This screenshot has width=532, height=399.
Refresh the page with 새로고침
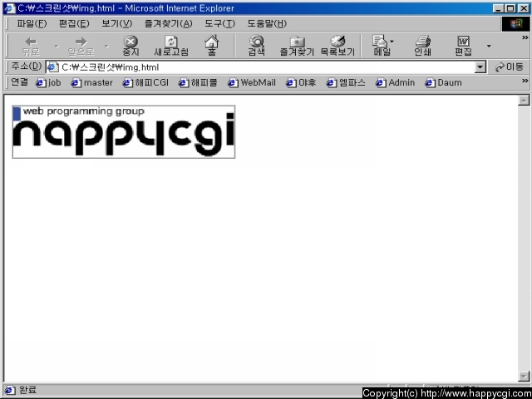(x=171, y=46)
